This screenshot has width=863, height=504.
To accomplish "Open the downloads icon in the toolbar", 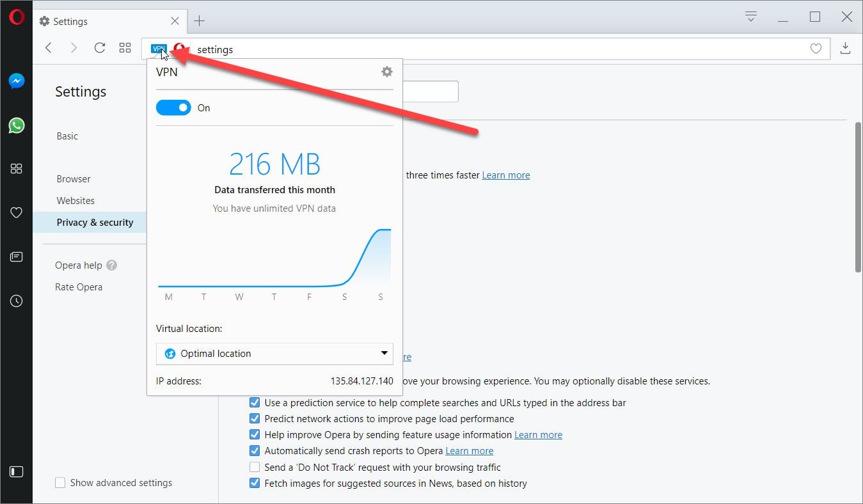I will [845, 48].
